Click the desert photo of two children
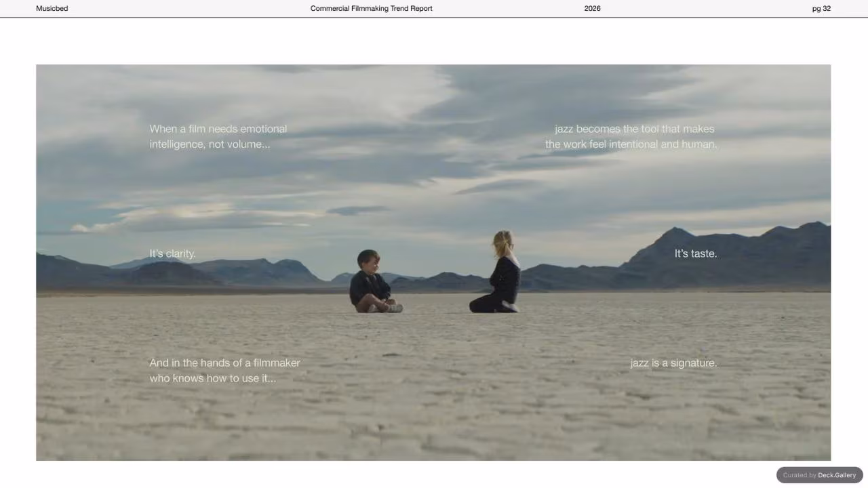Screen dimensions: 868x488 tap(433, 262)
